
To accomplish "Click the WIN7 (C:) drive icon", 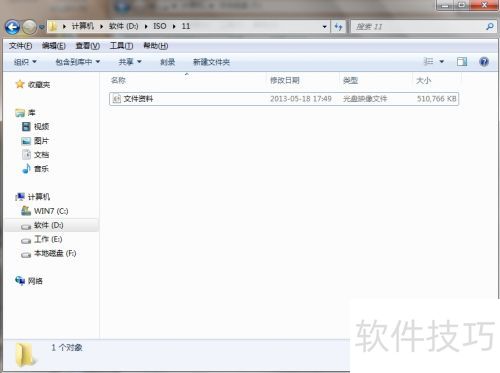I will coord(26,211).
